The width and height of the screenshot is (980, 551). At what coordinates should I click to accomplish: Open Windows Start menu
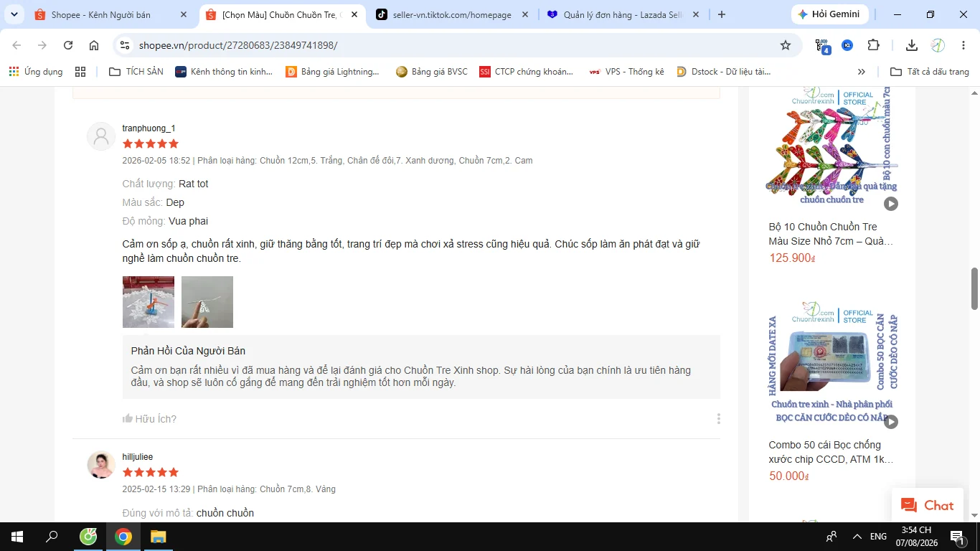click(17, 537)
